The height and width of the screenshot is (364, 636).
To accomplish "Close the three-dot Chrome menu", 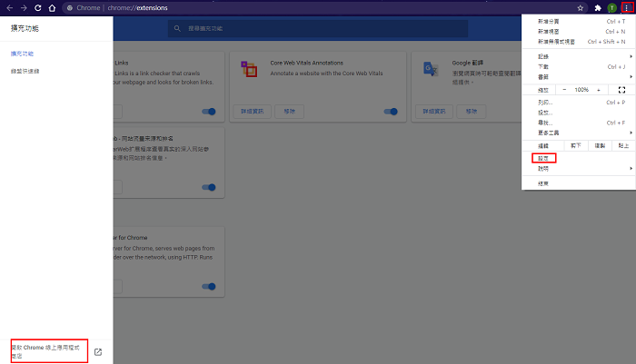I will 627,7.
